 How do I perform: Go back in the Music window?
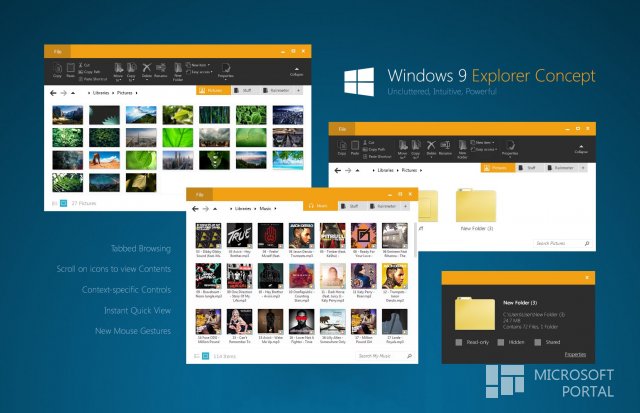(195, 209)
